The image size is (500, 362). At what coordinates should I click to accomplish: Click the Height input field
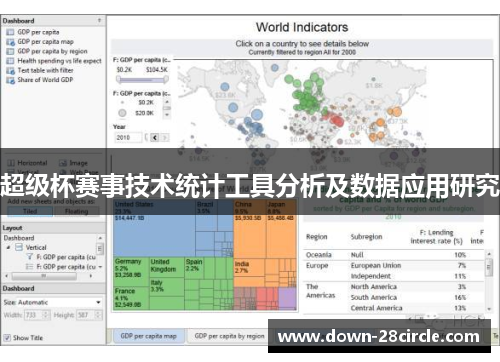(86, 315)
